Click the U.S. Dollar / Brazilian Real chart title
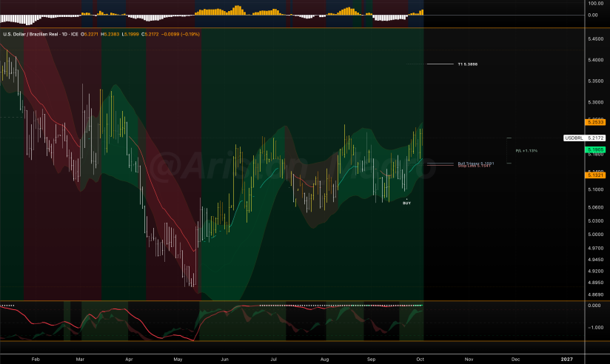Viewport: 610px width, 364px height. 41,34
